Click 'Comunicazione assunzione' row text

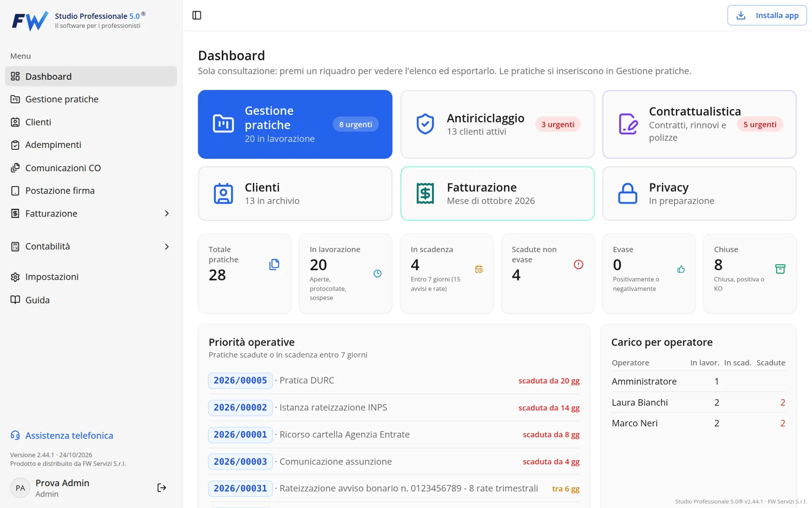(x=335, y=461)
